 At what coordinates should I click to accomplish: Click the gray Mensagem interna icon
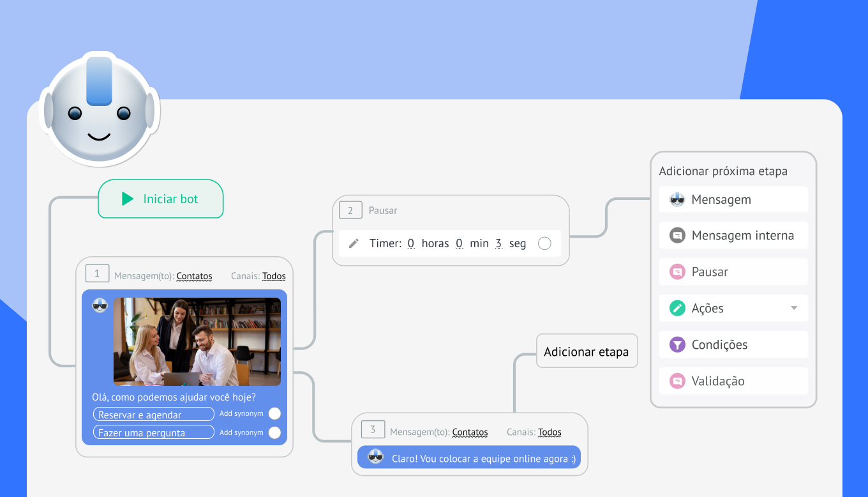coord(677,236)
